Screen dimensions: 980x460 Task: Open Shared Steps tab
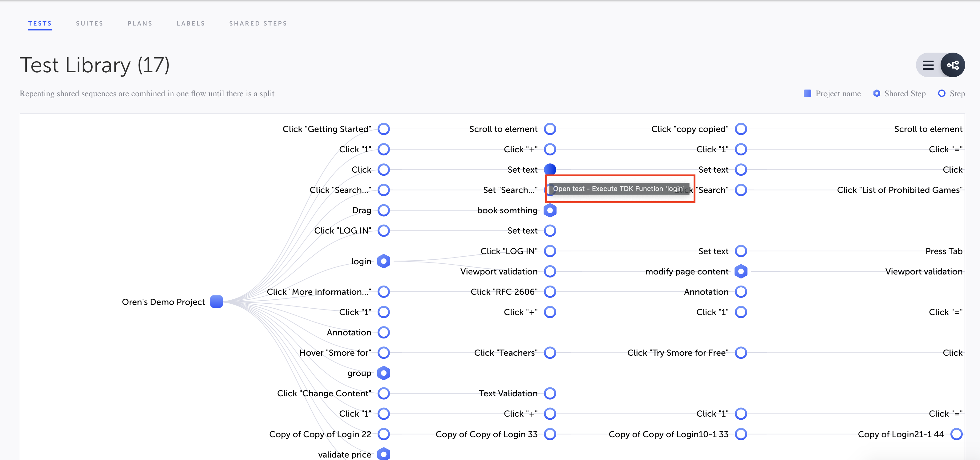(x=258, y=24)
